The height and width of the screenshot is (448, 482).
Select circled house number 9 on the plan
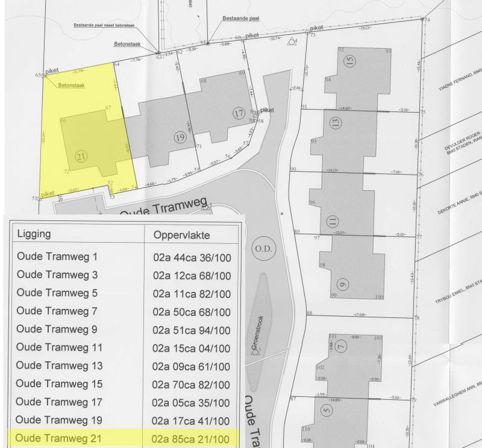343,285
